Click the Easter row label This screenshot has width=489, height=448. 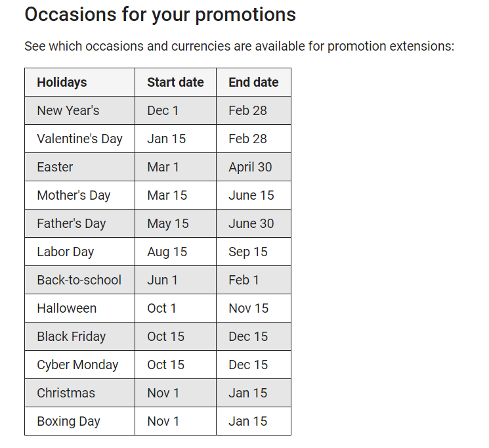point(55,167)
